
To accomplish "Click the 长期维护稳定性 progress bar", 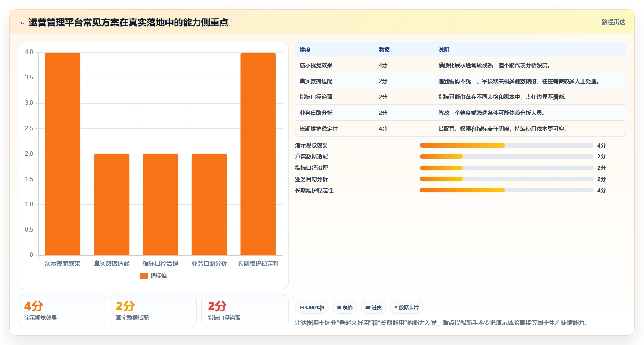I will pos(507,191).
